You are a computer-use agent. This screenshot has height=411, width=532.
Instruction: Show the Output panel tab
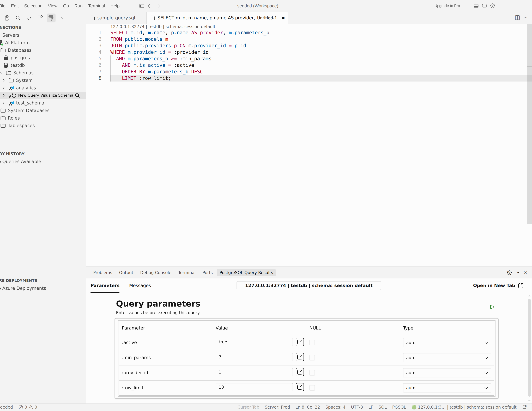point(126,272)
